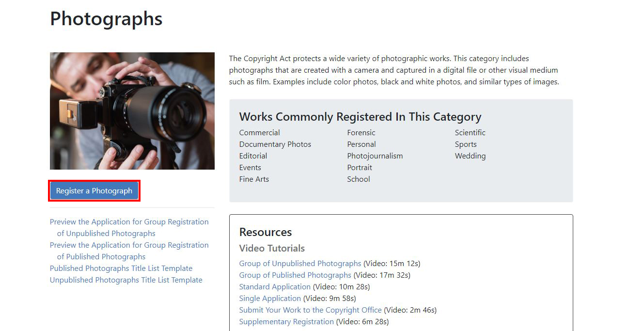Click the Resources section heading
The height and width of the screenshot is (331, 644).
265,232
